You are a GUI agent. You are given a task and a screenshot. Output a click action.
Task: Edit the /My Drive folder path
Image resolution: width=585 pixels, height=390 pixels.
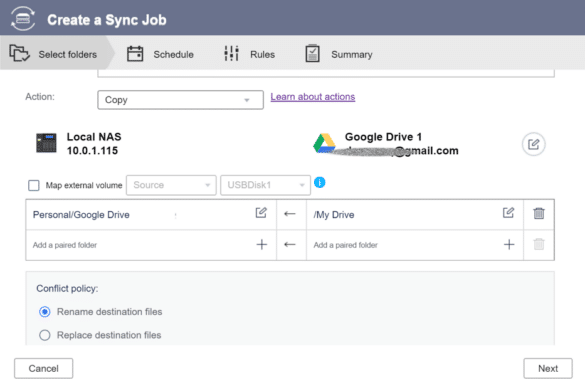click(x=509, y=213)
